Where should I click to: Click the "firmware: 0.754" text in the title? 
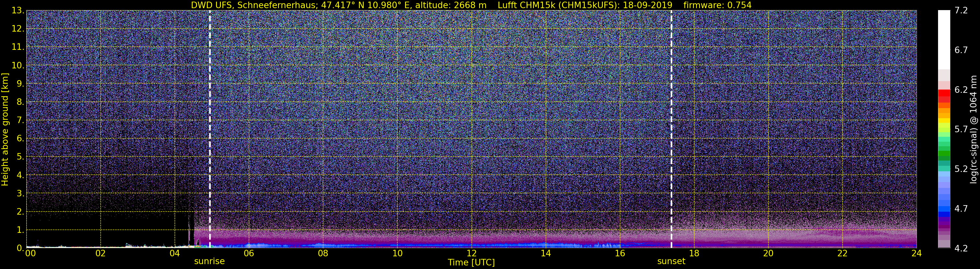coord(718,5)
